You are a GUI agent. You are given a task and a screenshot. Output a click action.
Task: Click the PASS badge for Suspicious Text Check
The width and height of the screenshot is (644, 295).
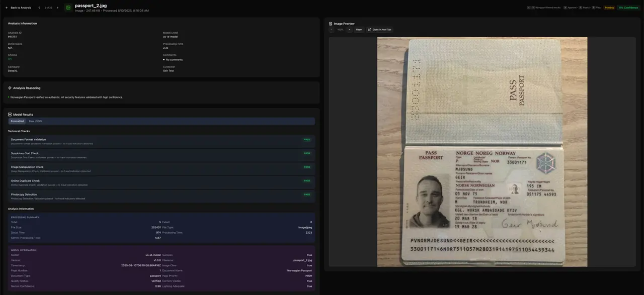[x=307, y=153]
